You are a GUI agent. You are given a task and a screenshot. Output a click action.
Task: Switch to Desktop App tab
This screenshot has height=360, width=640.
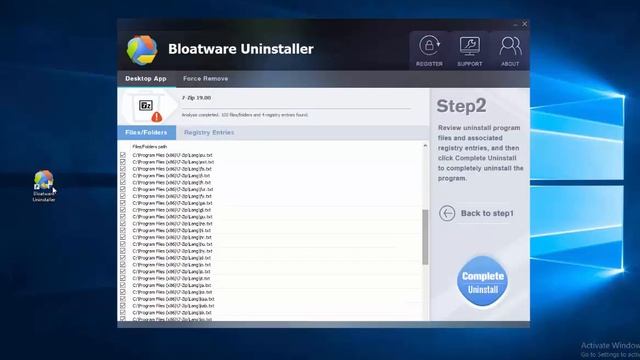[146, 78]
